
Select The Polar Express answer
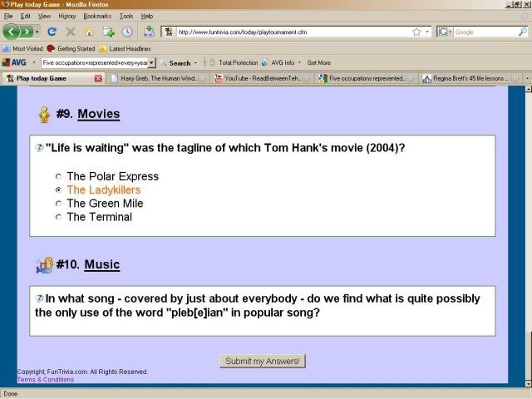[x=58, y=176]
